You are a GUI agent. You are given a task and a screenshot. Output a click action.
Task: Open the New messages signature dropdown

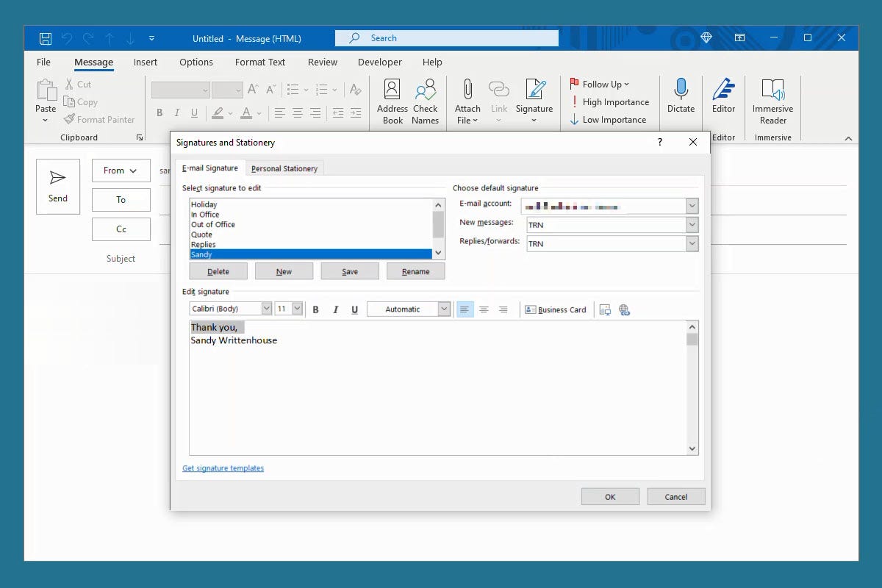[692, 224]
